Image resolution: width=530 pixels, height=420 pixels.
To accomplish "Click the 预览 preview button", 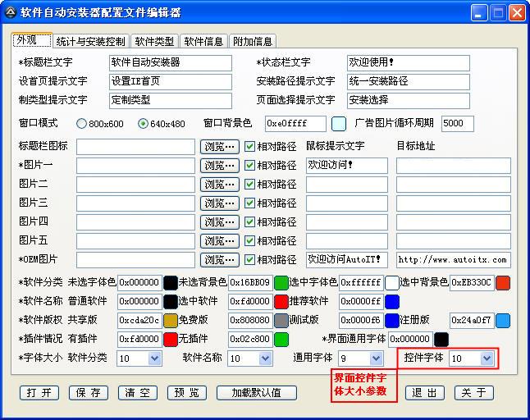I will [187, 393].
